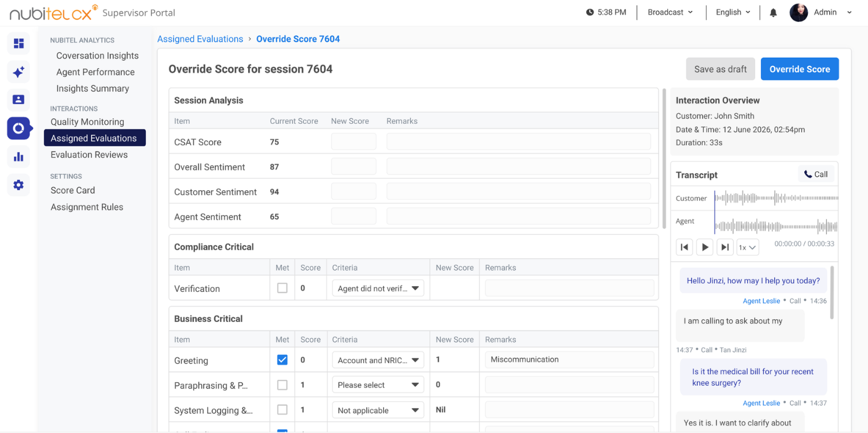
Task: Skip to previous track in transcript player
Action: tap(685, 247)
